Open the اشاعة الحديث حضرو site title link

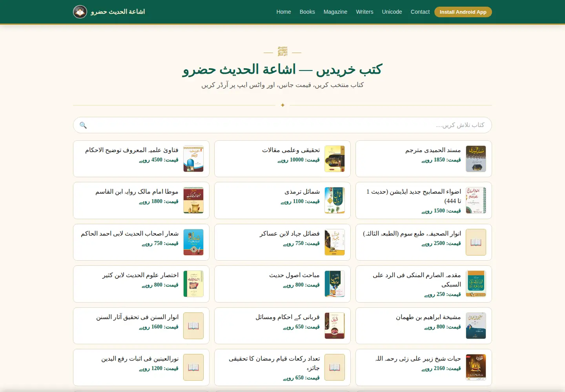pos(118,12)
